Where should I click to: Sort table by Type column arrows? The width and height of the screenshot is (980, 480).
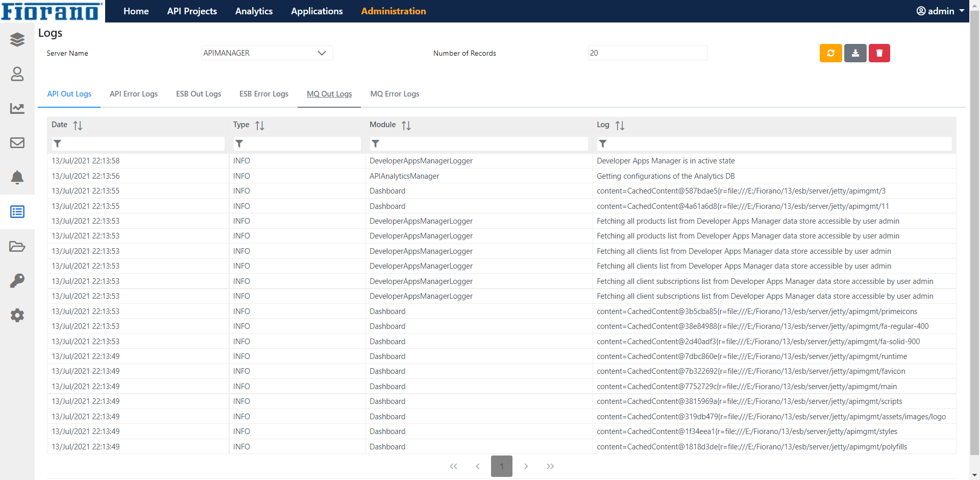coord(260,125)
